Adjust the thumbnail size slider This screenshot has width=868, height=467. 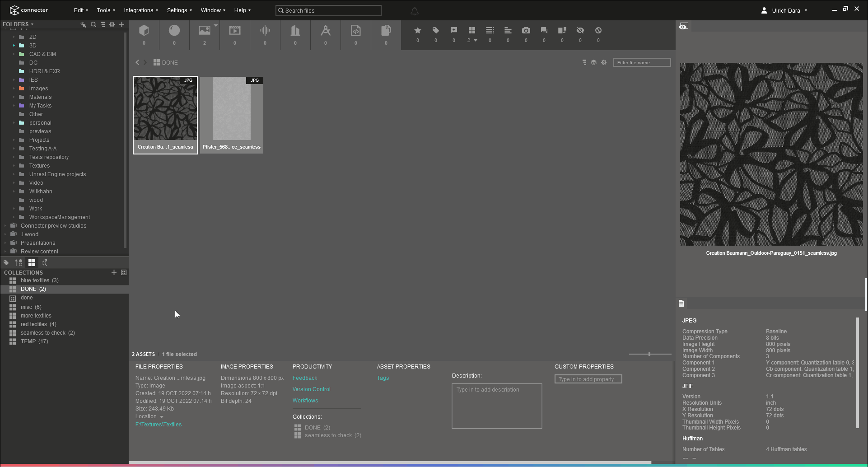pyautogui.click(x=649, y=354)
